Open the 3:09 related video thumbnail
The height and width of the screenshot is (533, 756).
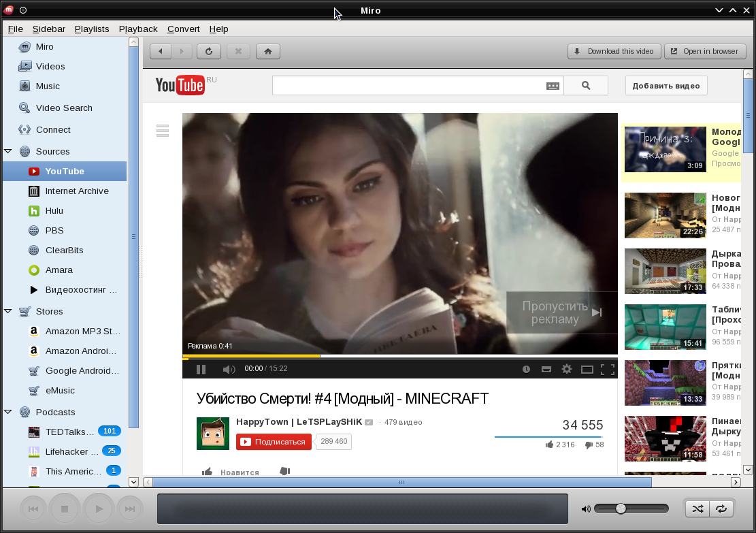pos(665,150)
